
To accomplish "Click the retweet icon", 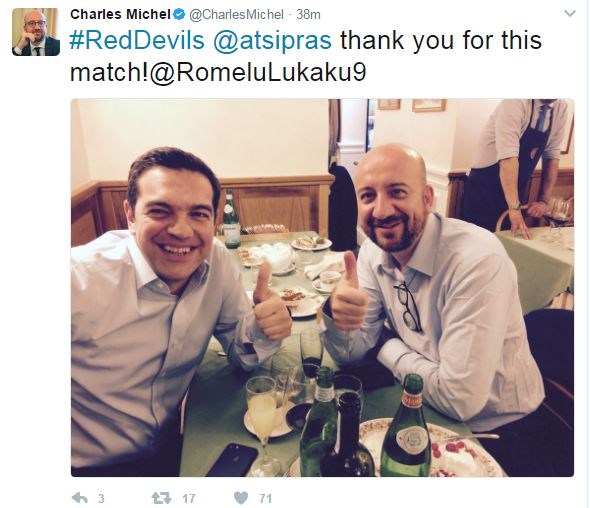I will (x=161, y=498).
